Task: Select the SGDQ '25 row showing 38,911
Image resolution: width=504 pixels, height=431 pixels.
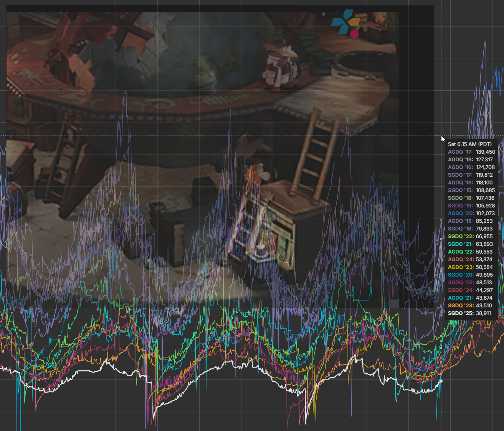Action: click(470, 313)
